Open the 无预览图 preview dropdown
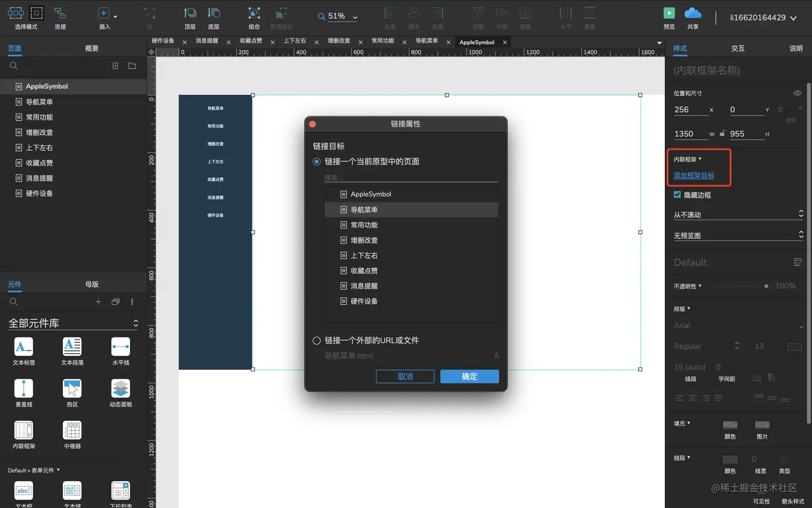 (x=738, y=235)
